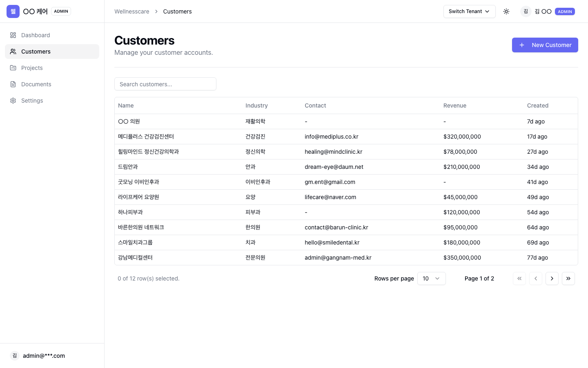
Task: Click the Documents file icon
Action: click(x=13, y=84)
